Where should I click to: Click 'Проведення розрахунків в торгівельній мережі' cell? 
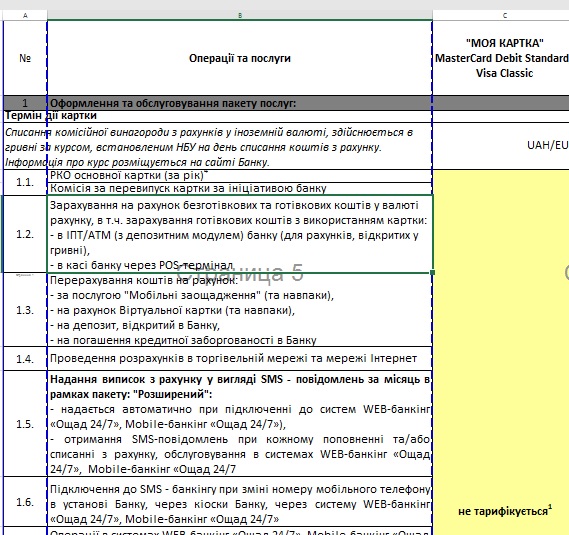240,359
